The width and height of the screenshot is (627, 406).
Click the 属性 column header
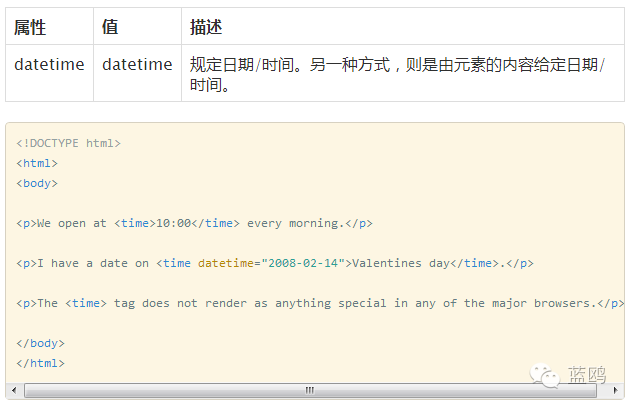(x=49, y=26)
